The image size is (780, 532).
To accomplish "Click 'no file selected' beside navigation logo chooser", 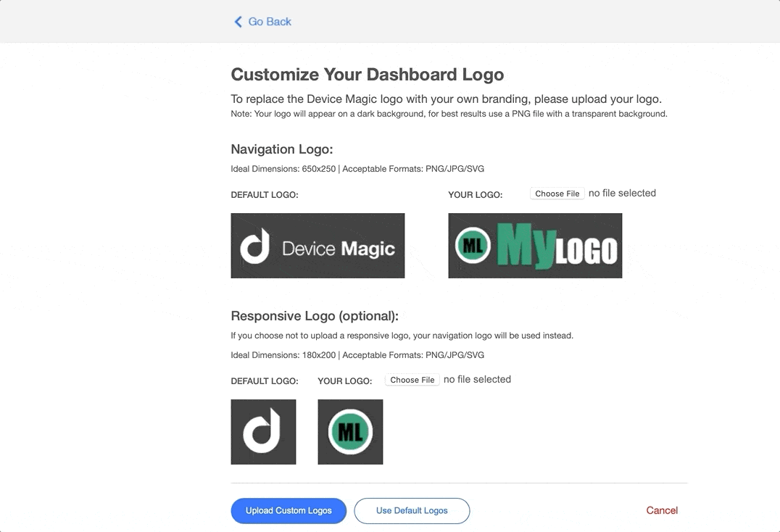I will [622, 193].
